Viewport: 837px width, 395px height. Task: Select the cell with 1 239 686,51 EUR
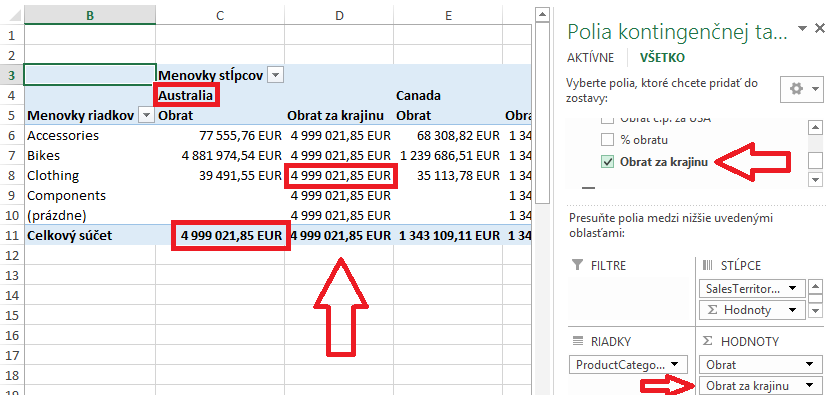tap(448, 155)
